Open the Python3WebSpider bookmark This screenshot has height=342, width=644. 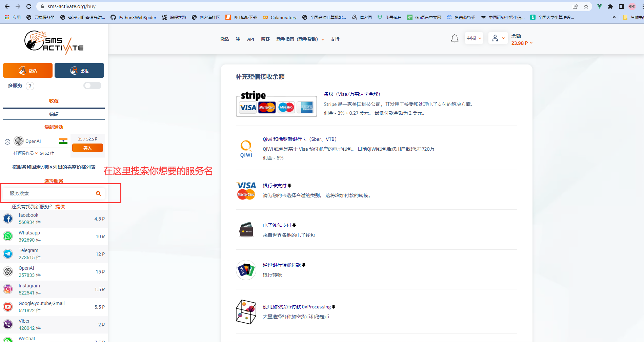pyautogui.click(x=134, y=17)
